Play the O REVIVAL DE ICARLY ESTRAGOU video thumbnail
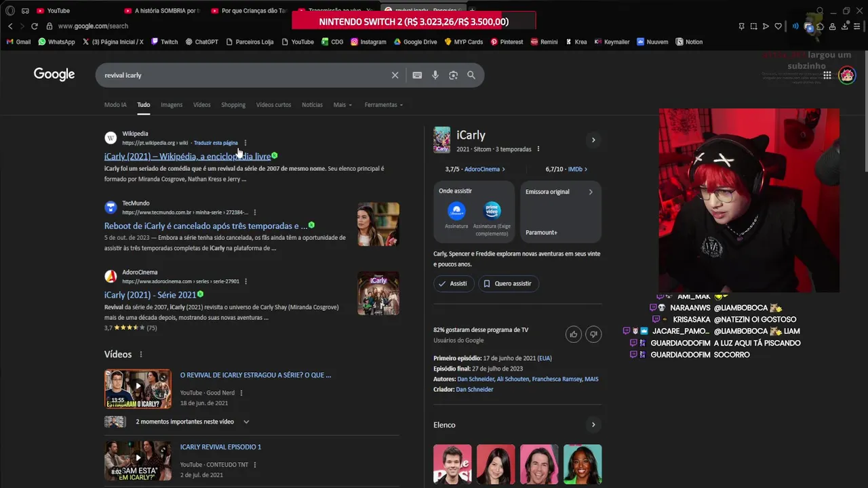This screenshot has width=868, height=488. pyautogui.click(x=138, y=389)
